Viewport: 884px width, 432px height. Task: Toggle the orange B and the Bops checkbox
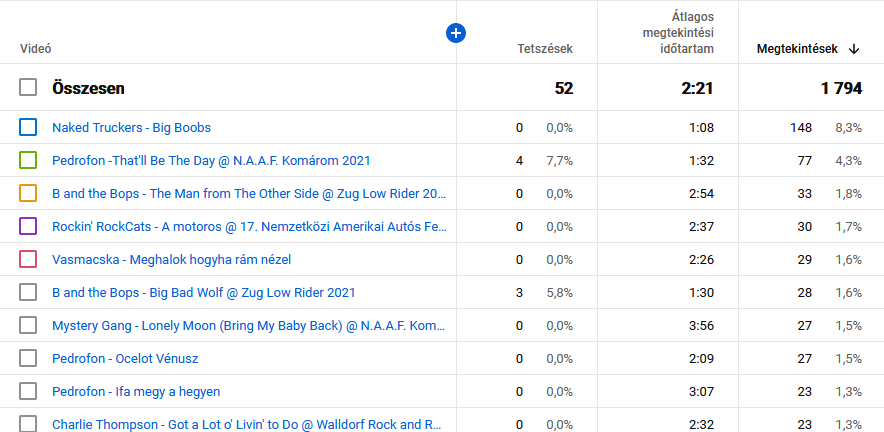click(x=28, y=193)
